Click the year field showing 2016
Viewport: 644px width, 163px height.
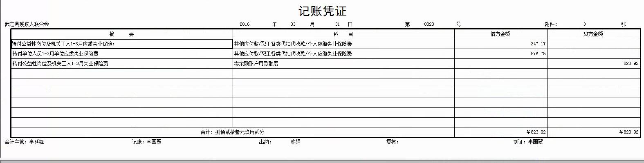[x=245, y=24]
